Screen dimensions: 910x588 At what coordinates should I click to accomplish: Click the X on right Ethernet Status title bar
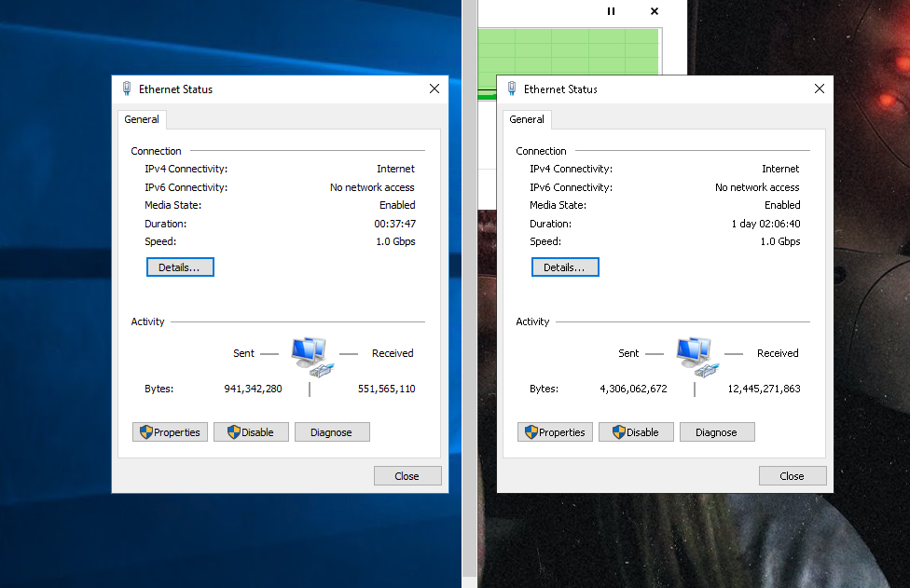tap(820, 89)
